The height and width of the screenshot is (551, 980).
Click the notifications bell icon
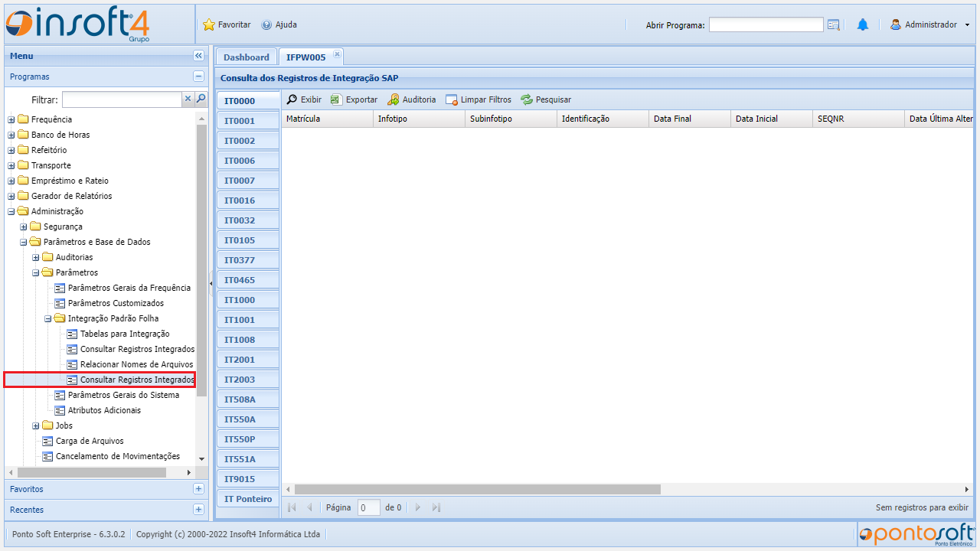point(863,24)
